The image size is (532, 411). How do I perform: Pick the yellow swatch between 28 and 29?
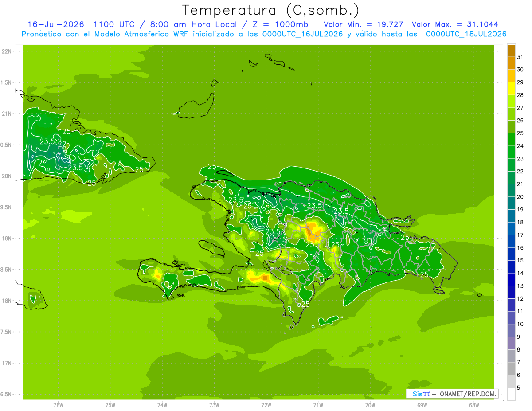coord(511,89)
